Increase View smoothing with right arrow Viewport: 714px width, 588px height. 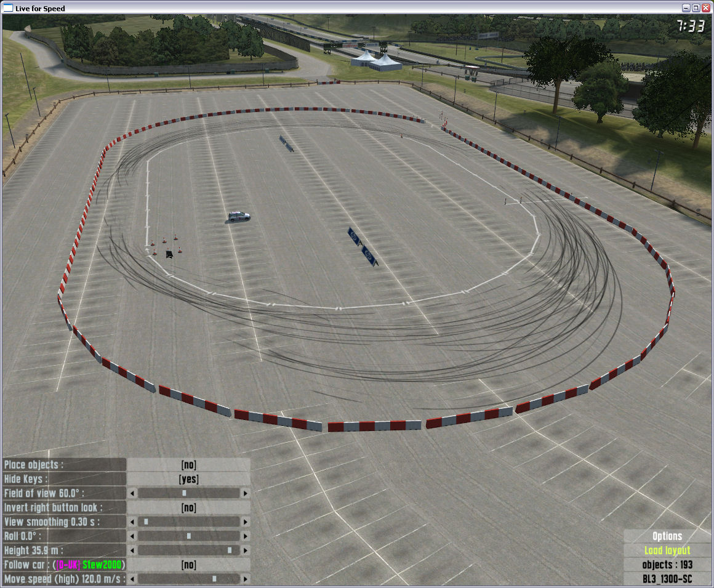246,522
